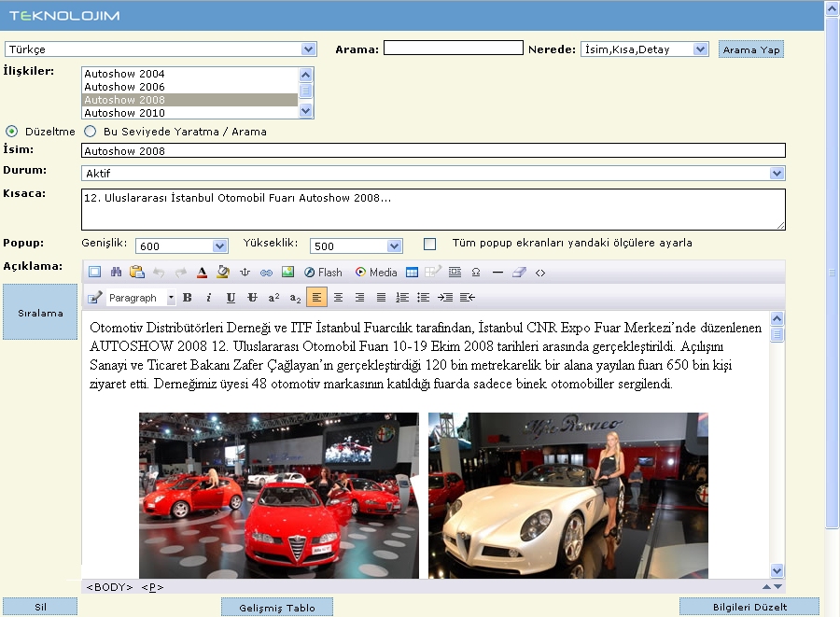Open the Genişlik 600 dropdown
This screenshot has width=840, height=617.
(x=182, y=245)
